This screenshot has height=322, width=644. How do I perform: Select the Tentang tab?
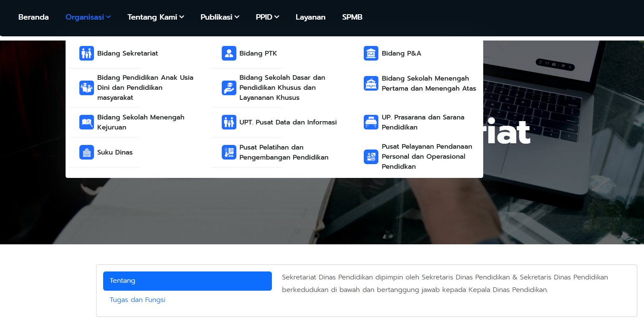(x=187, y=281)
